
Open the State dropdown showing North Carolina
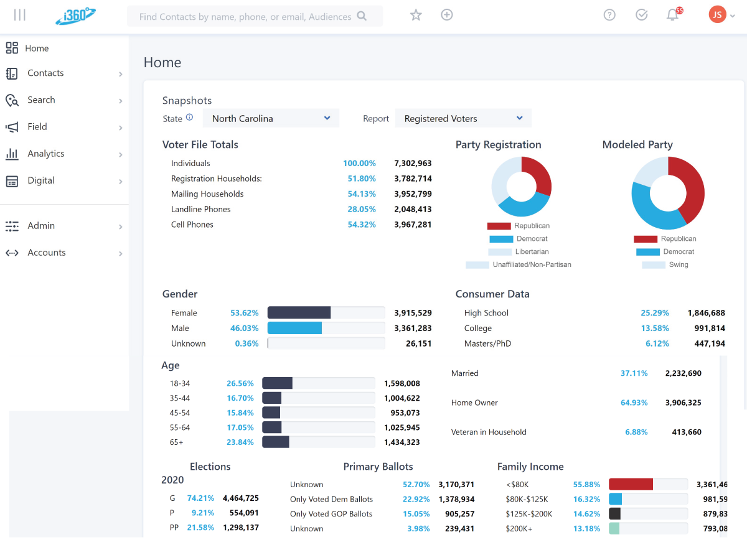pos(271,118)
